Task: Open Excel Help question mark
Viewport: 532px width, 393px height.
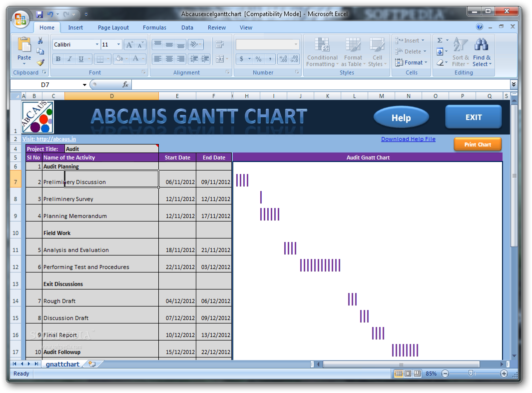Action: pos(480,26)
